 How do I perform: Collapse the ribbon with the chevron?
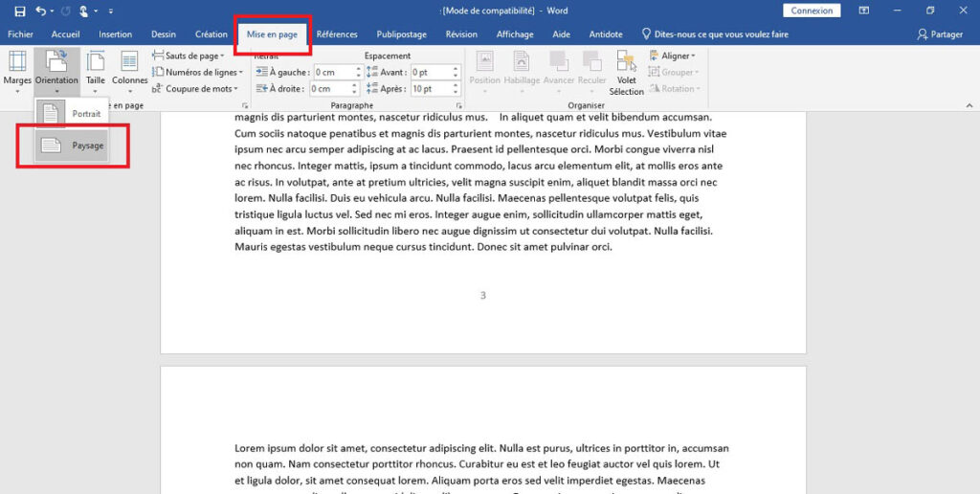pos(969,105)
